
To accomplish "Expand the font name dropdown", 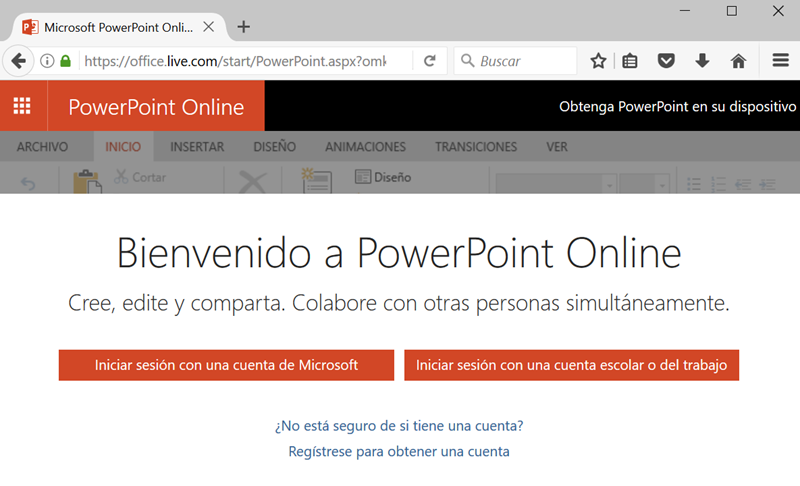I will pos(609,185).
